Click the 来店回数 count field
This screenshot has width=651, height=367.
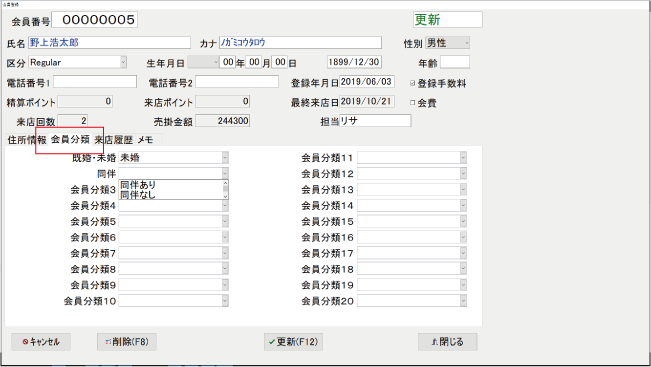tap(73, 121)
